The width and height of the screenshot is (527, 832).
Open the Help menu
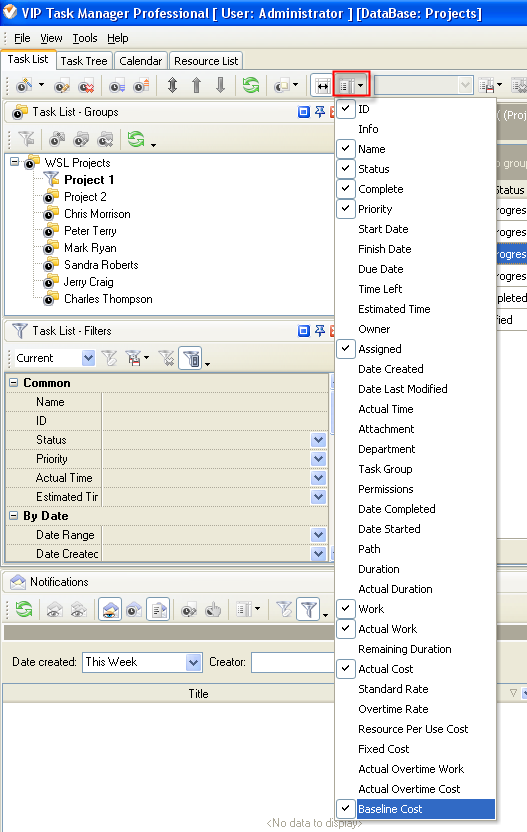pyautogui.click(x=118, y=38)
